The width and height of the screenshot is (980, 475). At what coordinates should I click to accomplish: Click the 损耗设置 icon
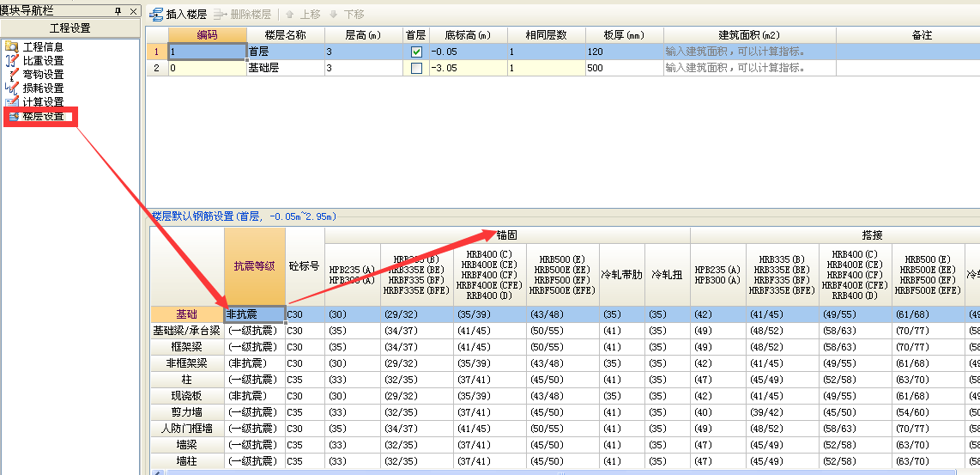coord(12,88)
